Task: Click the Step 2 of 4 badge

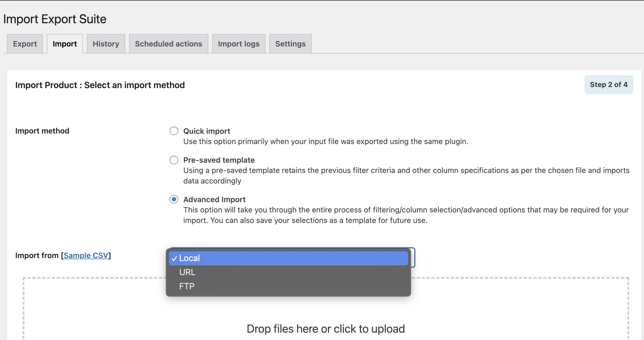Action: (609, 85)
